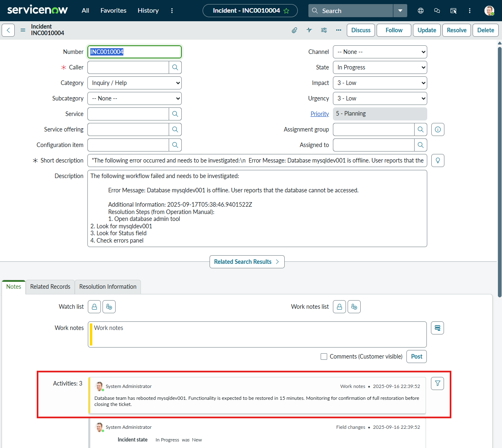
Task: Check the Comments (Customer visible) checkbox
Action: tap(324, 357)
